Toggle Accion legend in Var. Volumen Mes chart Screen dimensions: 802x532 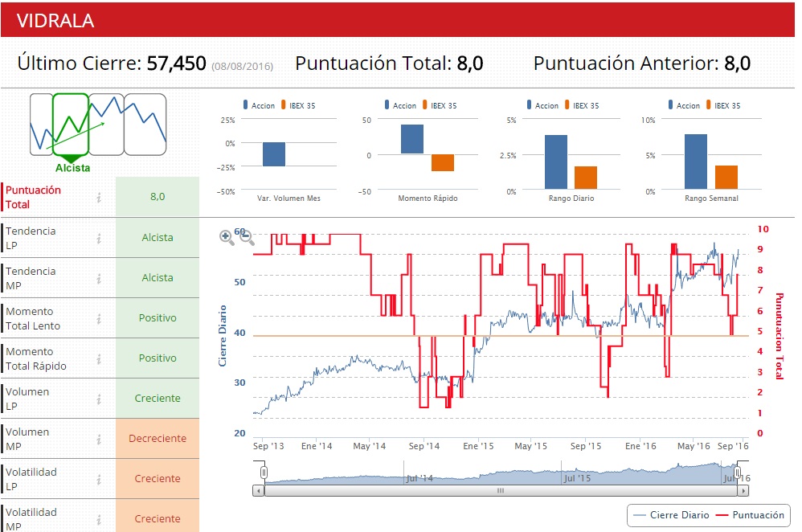coord(260,105)
